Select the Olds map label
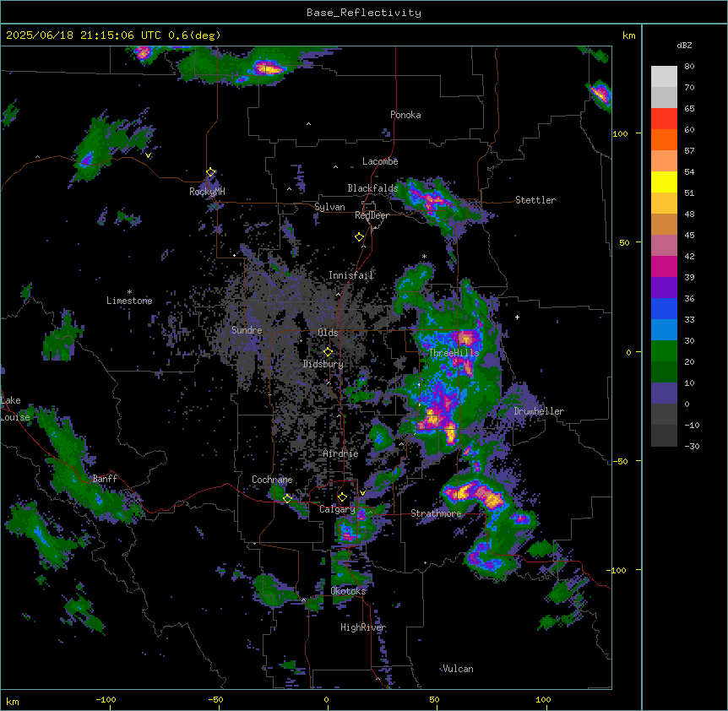Screen dimensions: 728x711 click(328, 333)
